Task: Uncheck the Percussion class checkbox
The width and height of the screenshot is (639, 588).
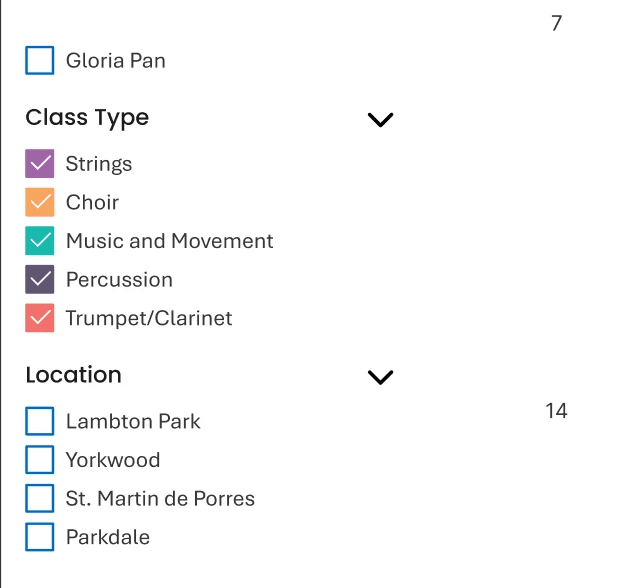Action: (40, 280)
